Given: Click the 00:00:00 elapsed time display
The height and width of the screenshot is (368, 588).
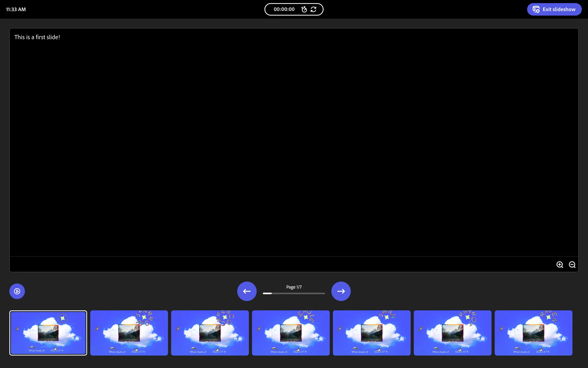Looking at the screenshot, I should pyautogui.click(x=284, y=10).
